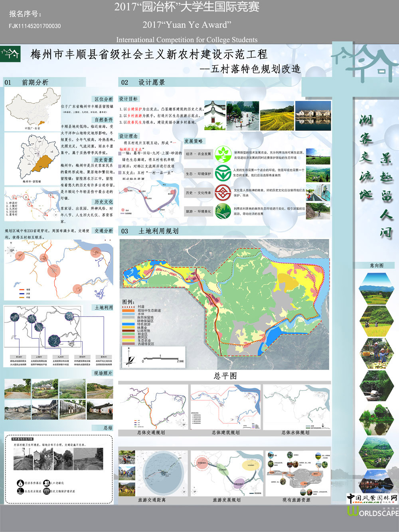Click the 现有旅游资源 diagram

[298, 474]
